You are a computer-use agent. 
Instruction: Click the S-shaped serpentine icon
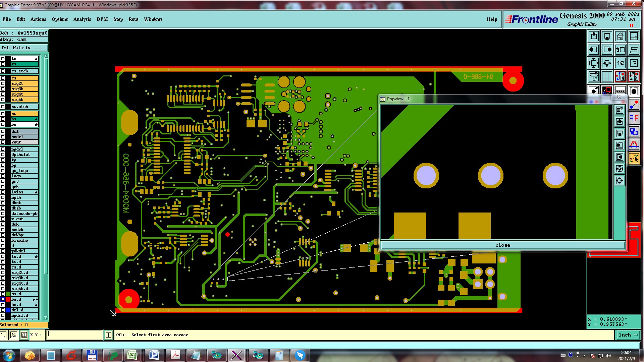tap(634, 50)
